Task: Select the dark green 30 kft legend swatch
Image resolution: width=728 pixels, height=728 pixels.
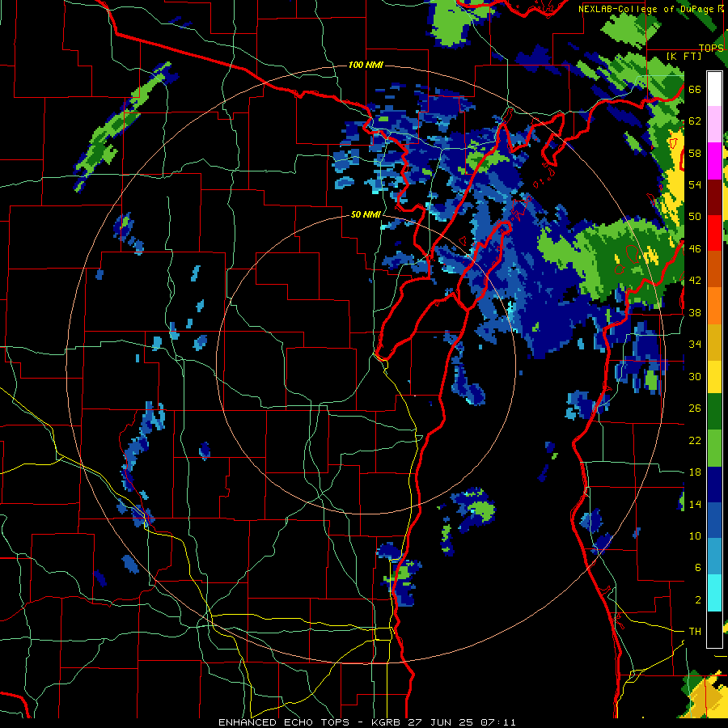Action: (x=714, y=412)
